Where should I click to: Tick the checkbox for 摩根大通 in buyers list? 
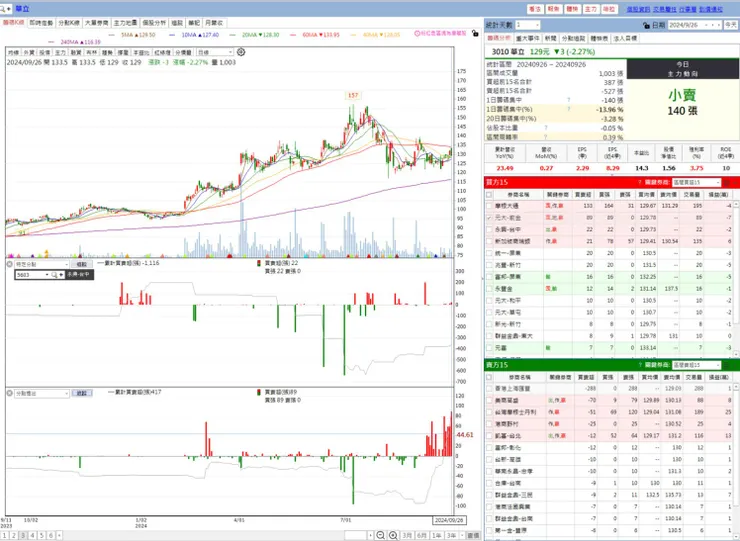(x=489, y=206)
